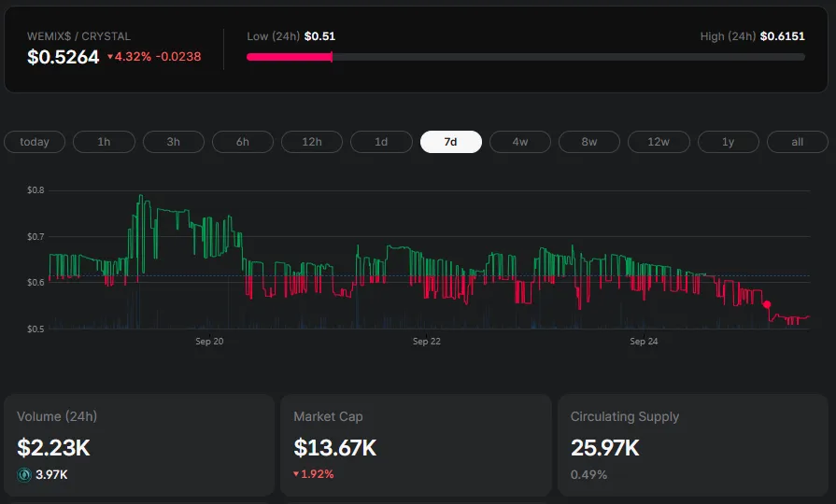Switch chart to 12w range

(x=659, y=142)
